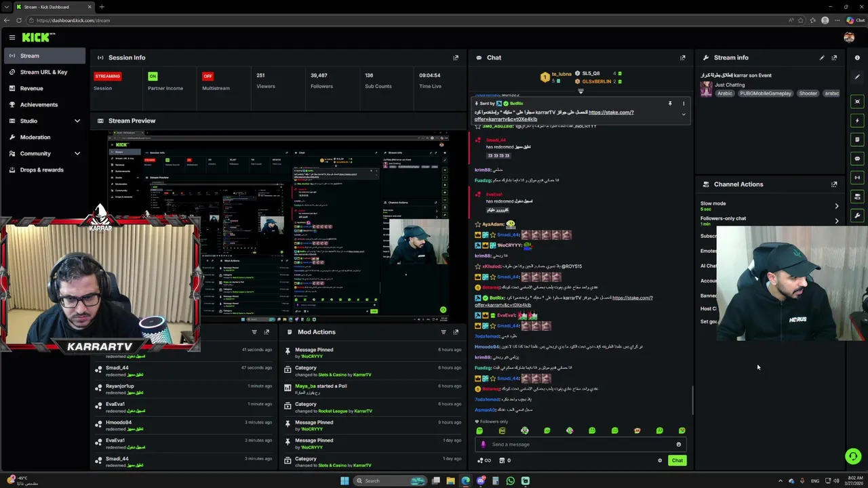Unpin the pinned BotRix chat message
This screenshot has height=488, width=868.
(670, 104)
